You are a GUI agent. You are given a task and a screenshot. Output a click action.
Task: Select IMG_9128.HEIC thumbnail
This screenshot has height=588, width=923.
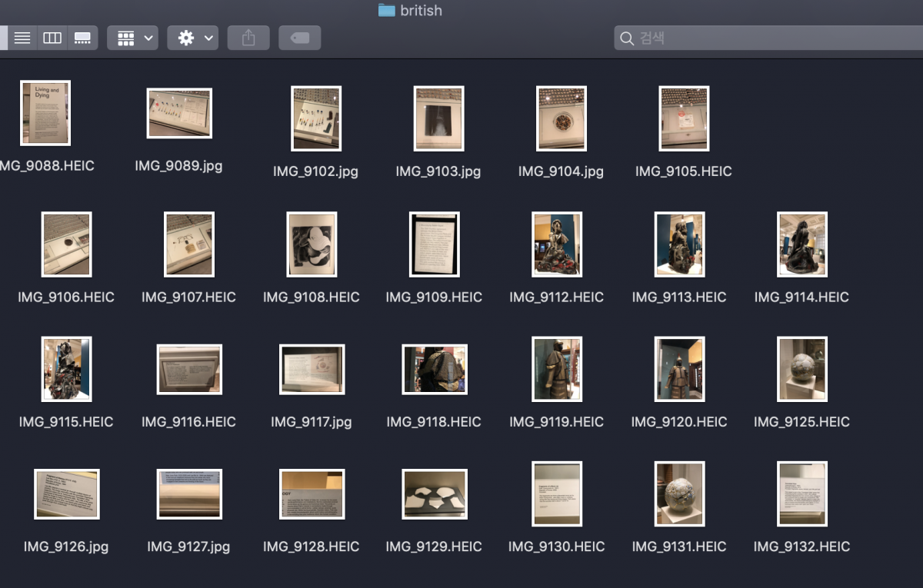pyautogui.click(x=312, y=494)
